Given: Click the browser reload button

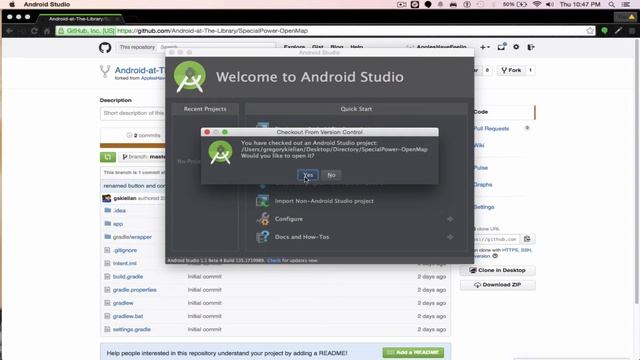Looking at the screenshot, I should [34, 31].
